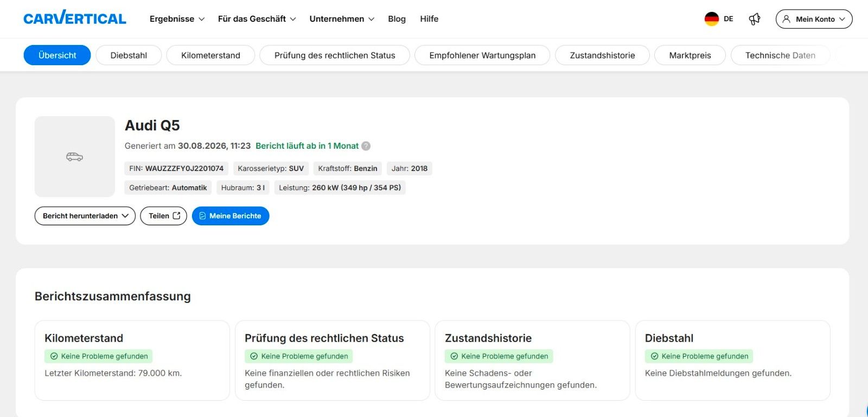Click the Audi Q5 heading

tap(152, 125)
